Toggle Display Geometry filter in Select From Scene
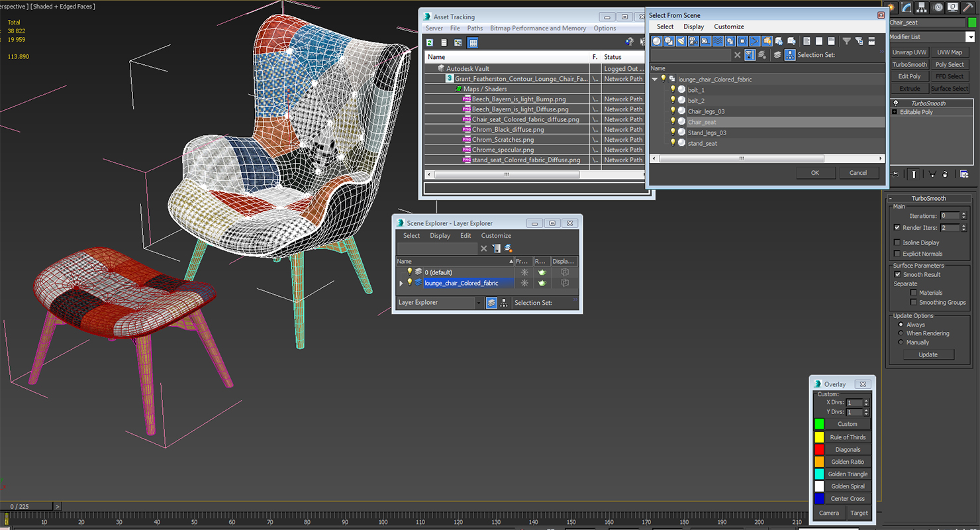This screenshot has height=530, width=980. (656, 41)
